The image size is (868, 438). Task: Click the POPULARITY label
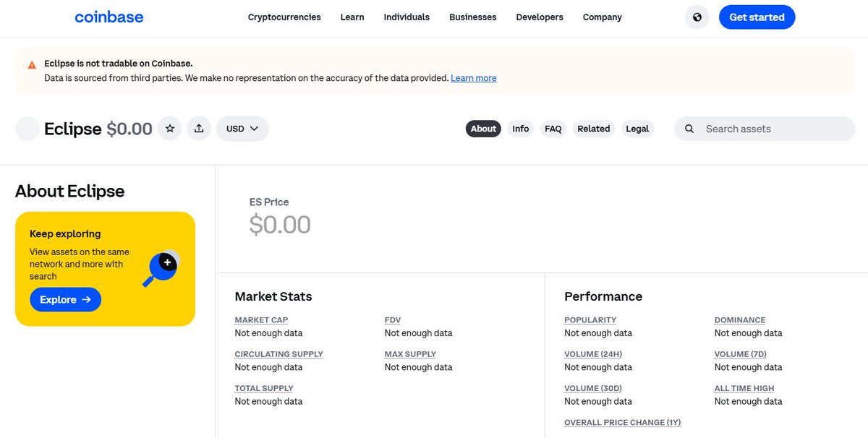click(x=590, y=320)
